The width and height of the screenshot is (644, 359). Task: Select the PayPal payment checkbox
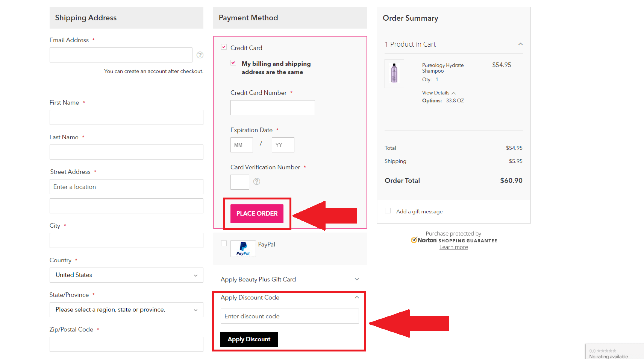[x=224, y=243]
